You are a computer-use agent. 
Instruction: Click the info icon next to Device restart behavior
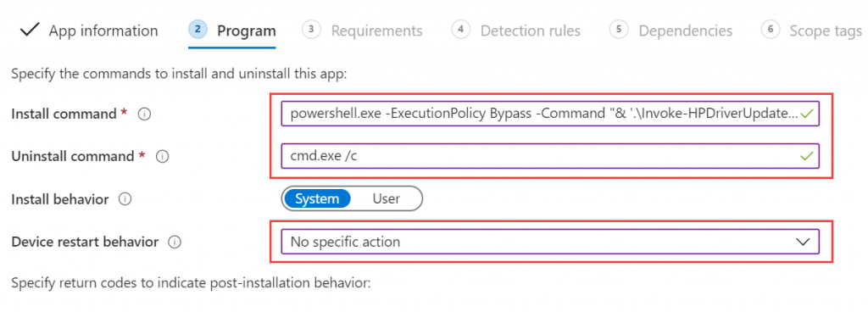click(x=175, y=242)
